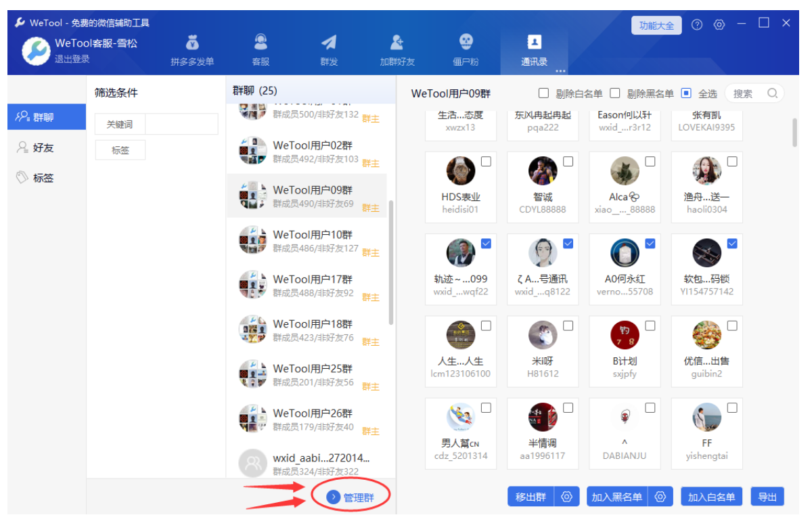Click 退出登录 to log out

72,59
